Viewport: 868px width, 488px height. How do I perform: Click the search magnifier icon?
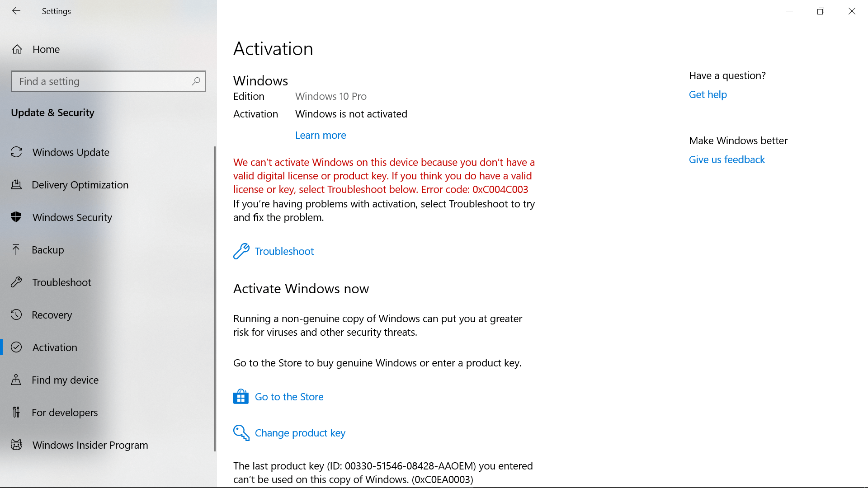[x=196, y=81]
